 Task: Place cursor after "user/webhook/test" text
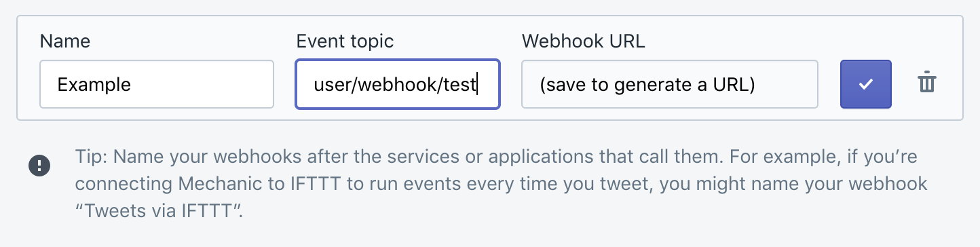(x=478, y=85)
